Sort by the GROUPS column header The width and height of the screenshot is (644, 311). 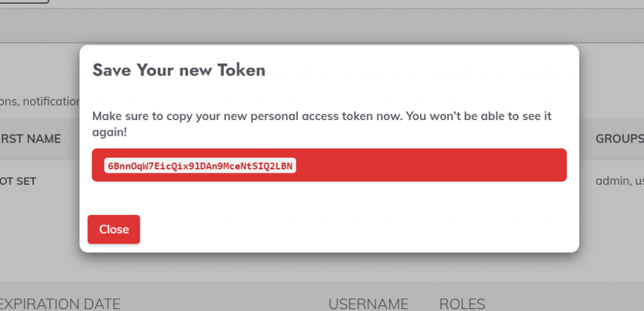619,138
